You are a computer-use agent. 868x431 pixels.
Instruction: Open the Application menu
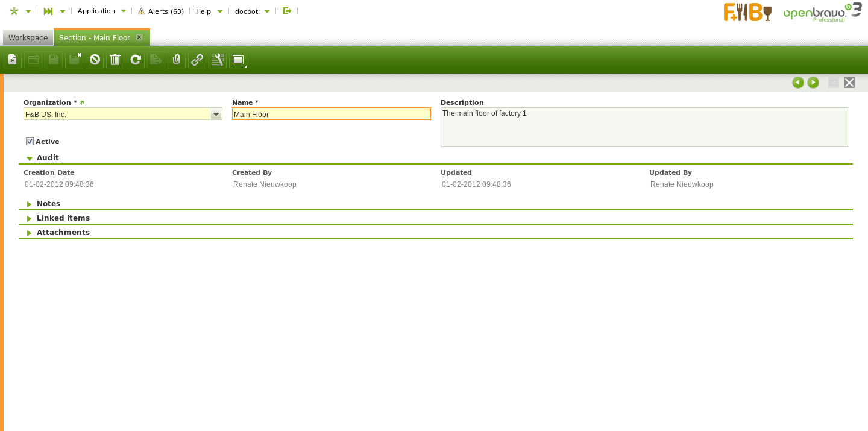[101, 11]
